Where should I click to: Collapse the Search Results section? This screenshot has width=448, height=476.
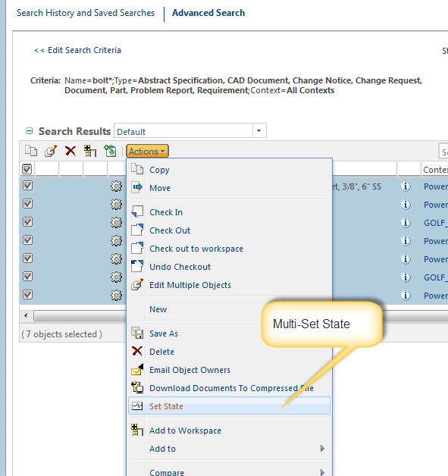point(29,131)
